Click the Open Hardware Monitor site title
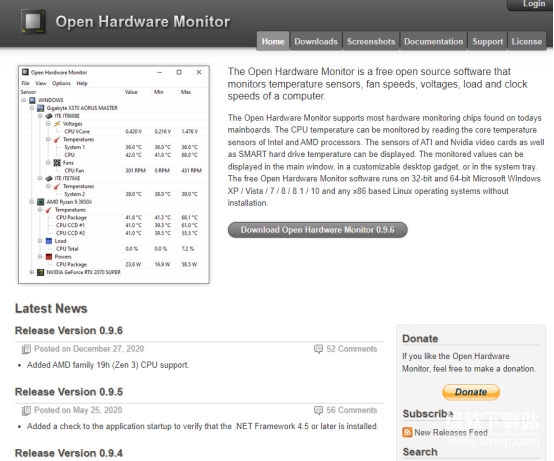The image size is (554, 461). [x=143, y=22]
